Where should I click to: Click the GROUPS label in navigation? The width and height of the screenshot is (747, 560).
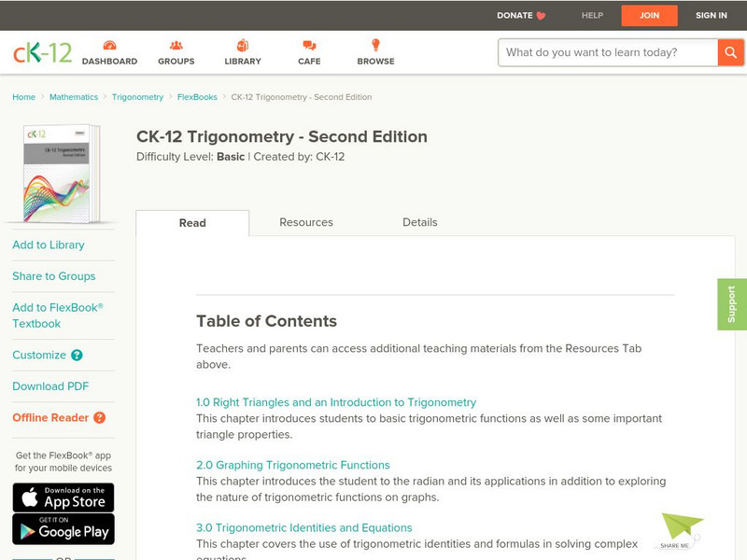(x=176, y=62)
